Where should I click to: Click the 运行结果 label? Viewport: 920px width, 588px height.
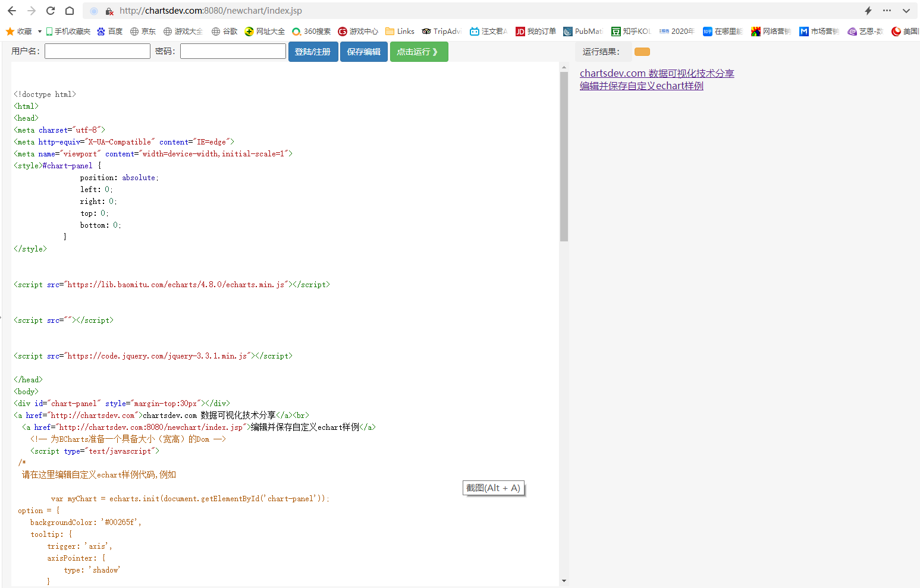[601, 52]
